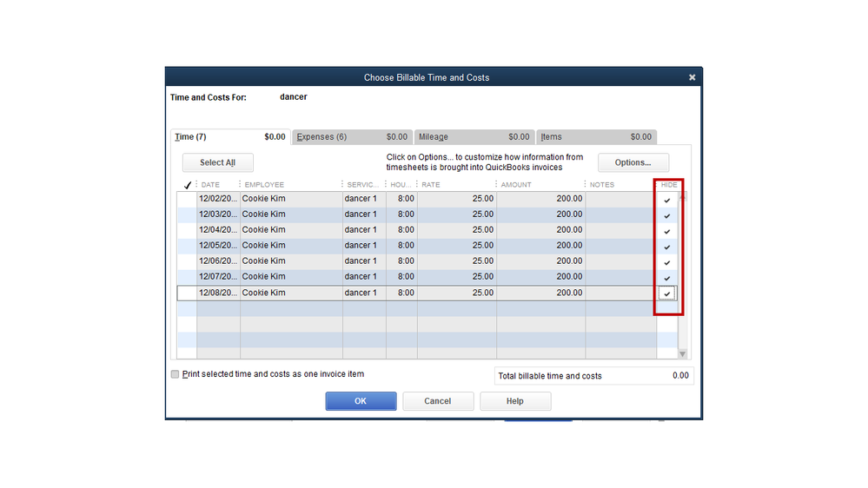Toggle Hide checkmark for 12/05 row
Screen dimensions: 868x488
coord(667,247)
